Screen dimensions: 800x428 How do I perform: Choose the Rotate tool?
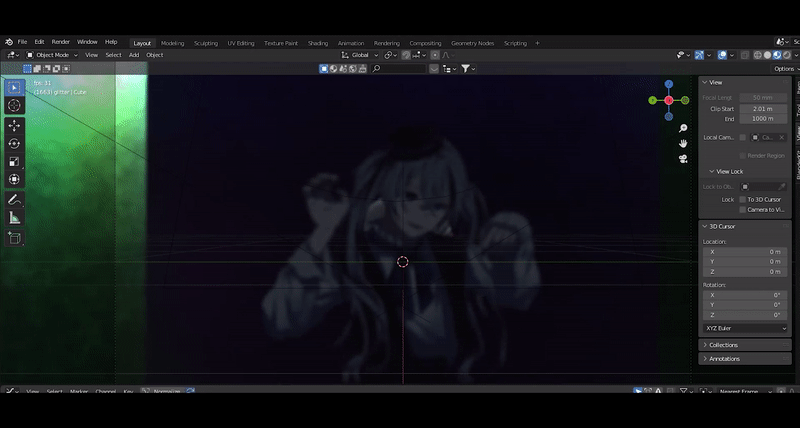(14, 144)
